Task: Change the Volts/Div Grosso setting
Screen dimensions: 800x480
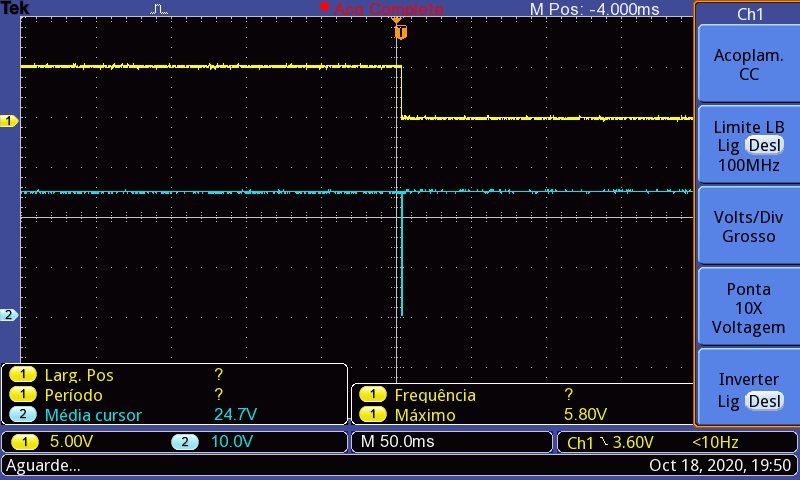Action: pyautogui.click(x=748, y=226)
